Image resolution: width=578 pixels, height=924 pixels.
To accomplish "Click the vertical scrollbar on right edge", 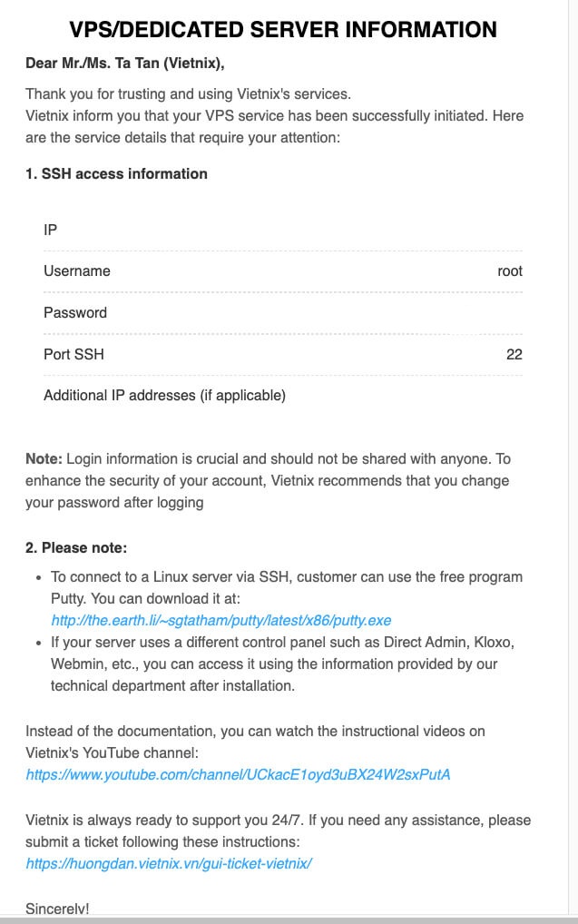I will click(573, 458).
